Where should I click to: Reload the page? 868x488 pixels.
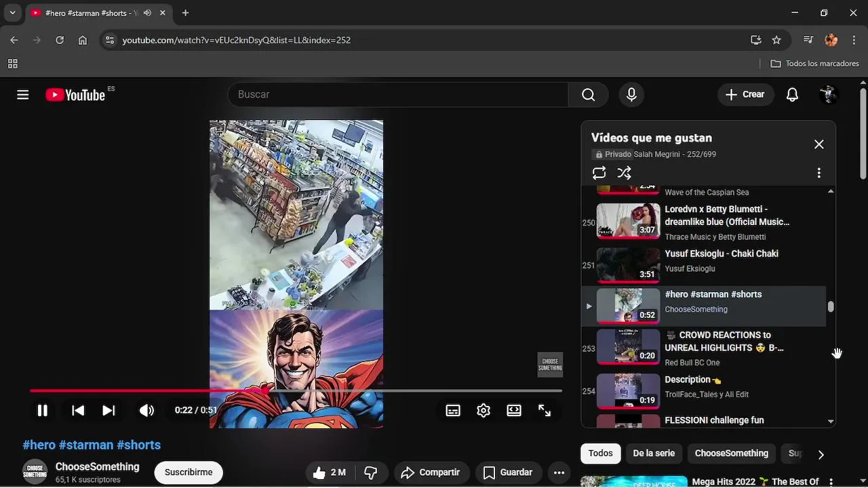(60, 40)
